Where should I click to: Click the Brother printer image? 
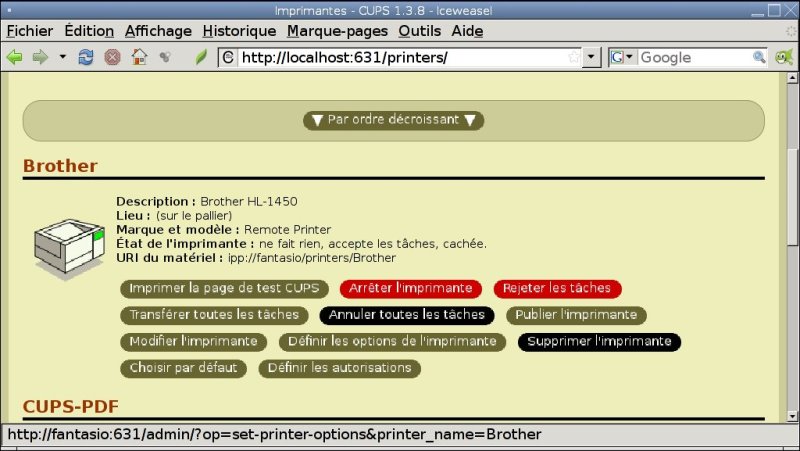point(69,248)
